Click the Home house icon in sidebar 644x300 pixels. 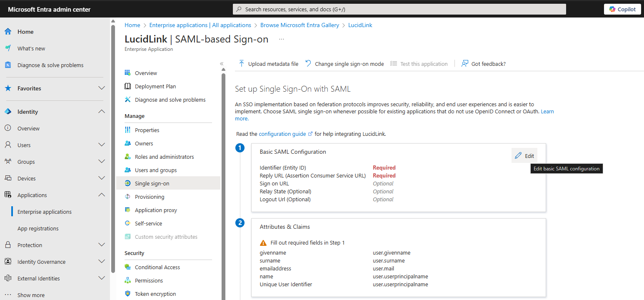(8, 32)
